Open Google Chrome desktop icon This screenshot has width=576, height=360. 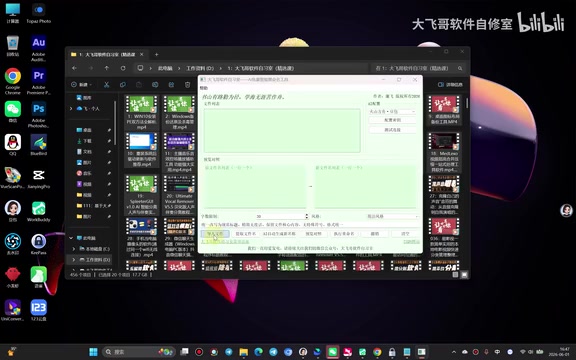click(x=13, y=82)
